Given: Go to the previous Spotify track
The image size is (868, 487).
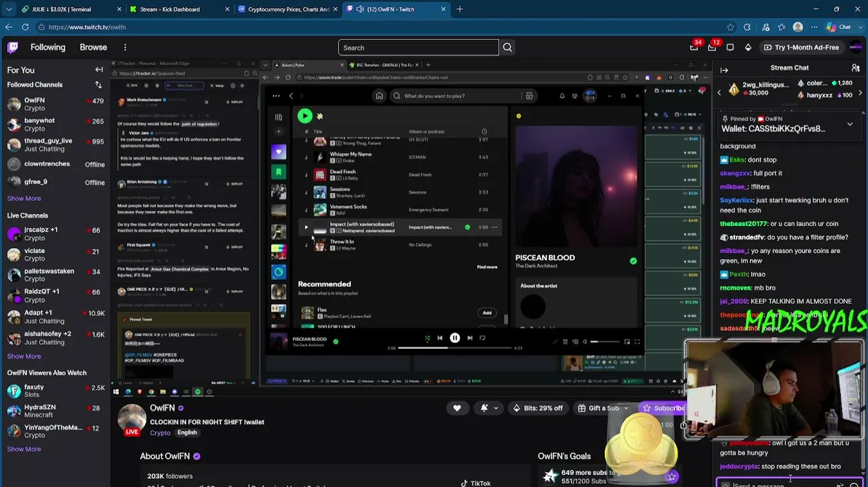Looking at the screenshot, I should point(440,338).
